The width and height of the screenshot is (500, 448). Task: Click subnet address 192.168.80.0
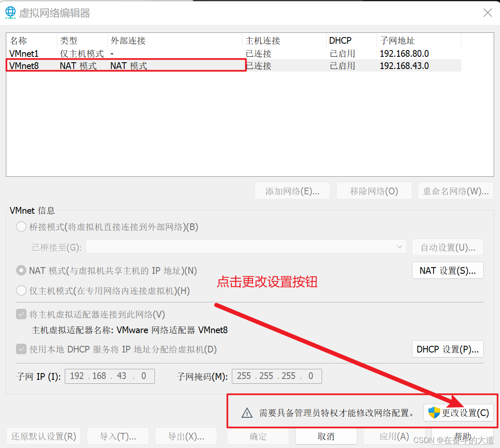click(x=404, y=53)
